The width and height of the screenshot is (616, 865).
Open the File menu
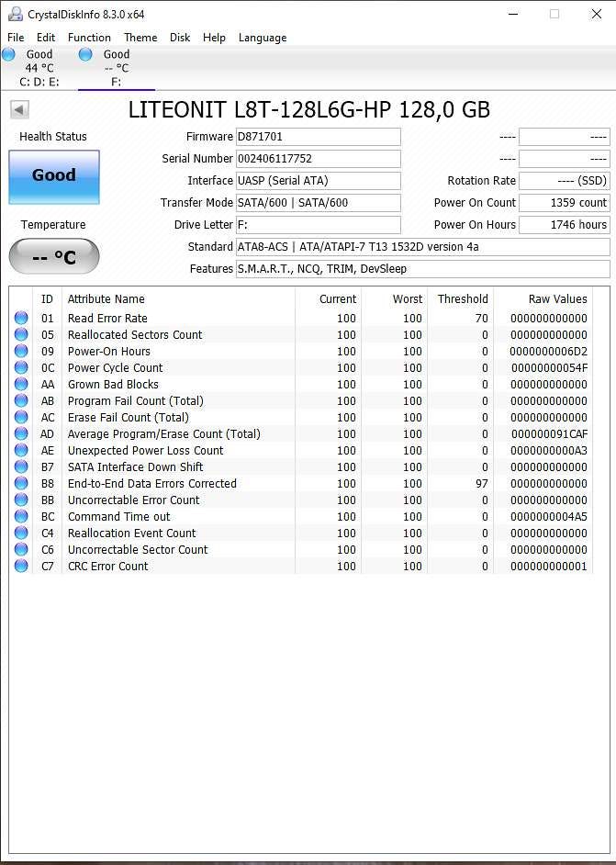point(16,38)
